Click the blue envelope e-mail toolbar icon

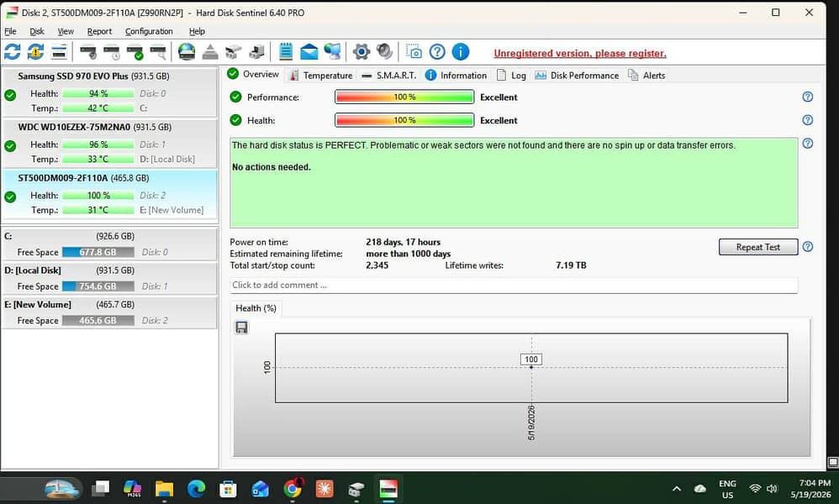pyautogui.click(x=309, y=52)
